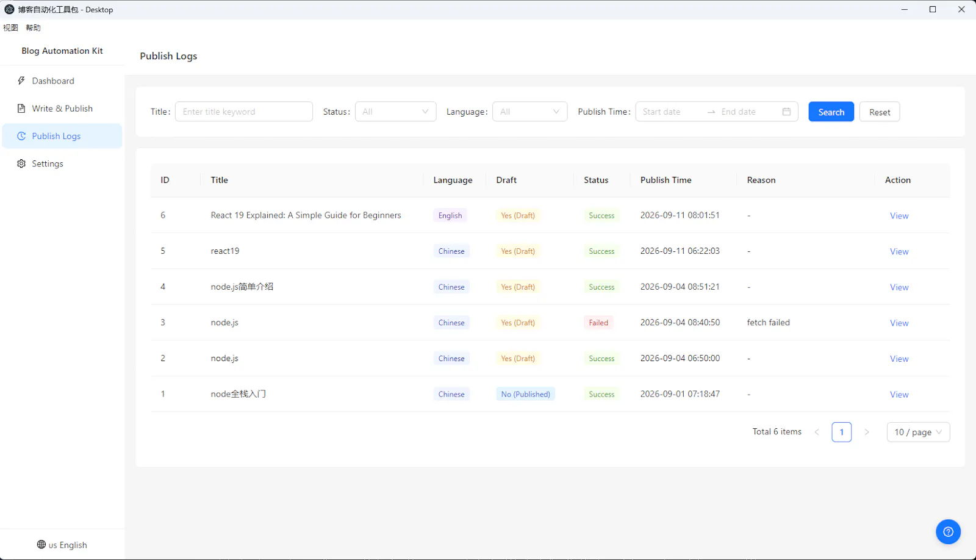Open the Language filter dropdown

529,112
